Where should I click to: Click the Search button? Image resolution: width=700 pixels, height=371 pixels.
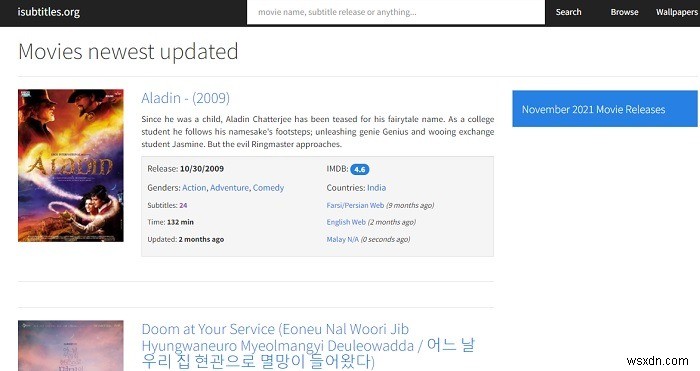pos(568,12)
